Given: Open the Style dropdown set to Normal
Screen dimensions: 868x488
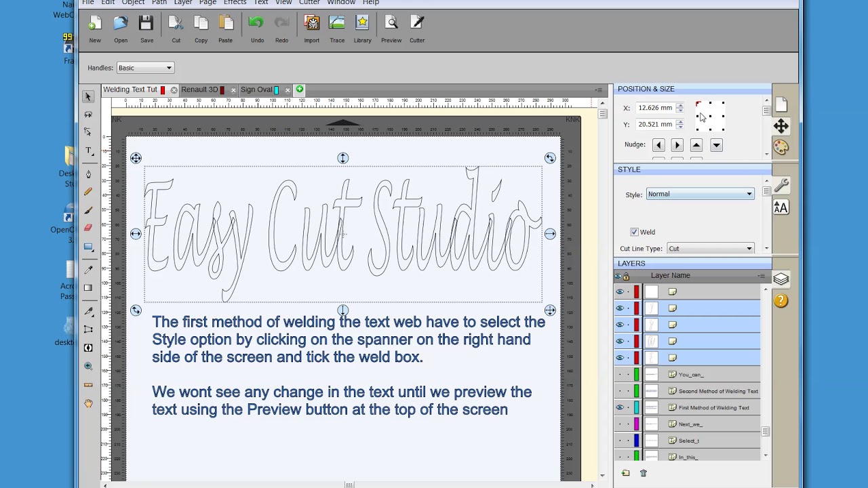Looking at the screenshot, I should (700, 194).
